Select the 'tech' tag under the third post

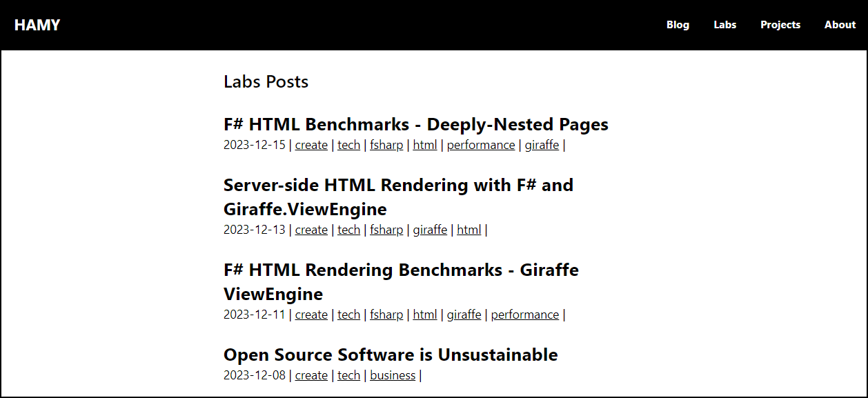coord(349,314)
